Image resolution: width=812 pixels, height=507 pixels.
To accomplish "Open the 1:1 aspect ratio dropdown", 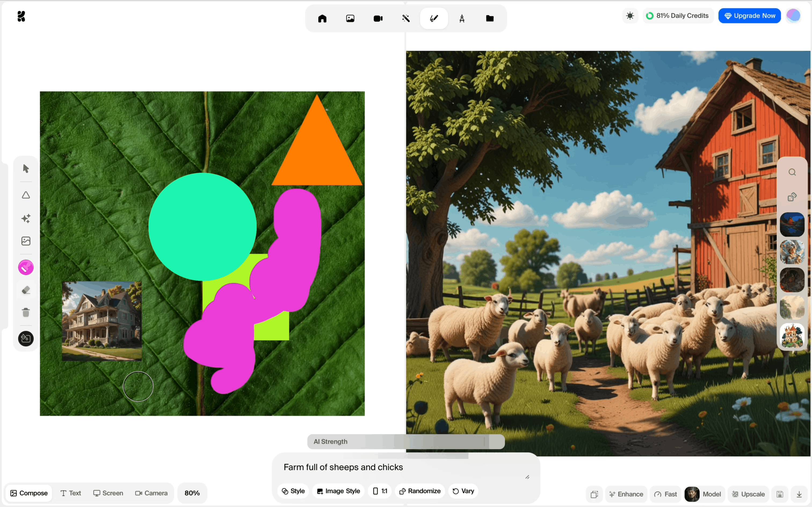I will point(380,491).
